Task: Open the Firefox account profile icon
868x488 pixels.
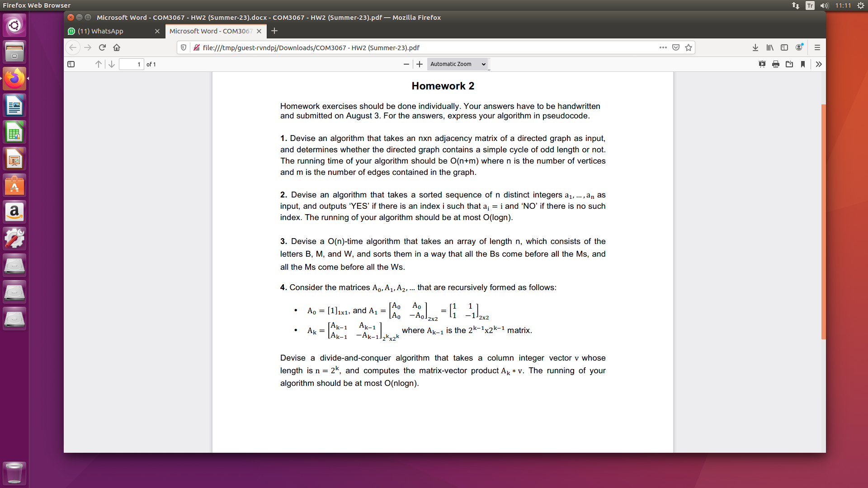Action: [799, 47]
